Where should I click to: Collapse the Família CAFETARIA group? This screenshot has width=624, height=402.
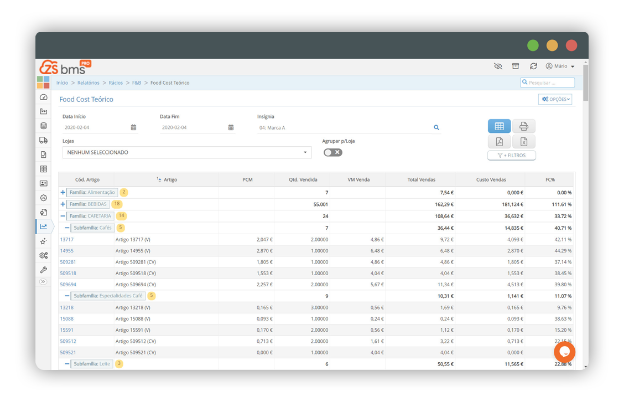pos(63,215)
